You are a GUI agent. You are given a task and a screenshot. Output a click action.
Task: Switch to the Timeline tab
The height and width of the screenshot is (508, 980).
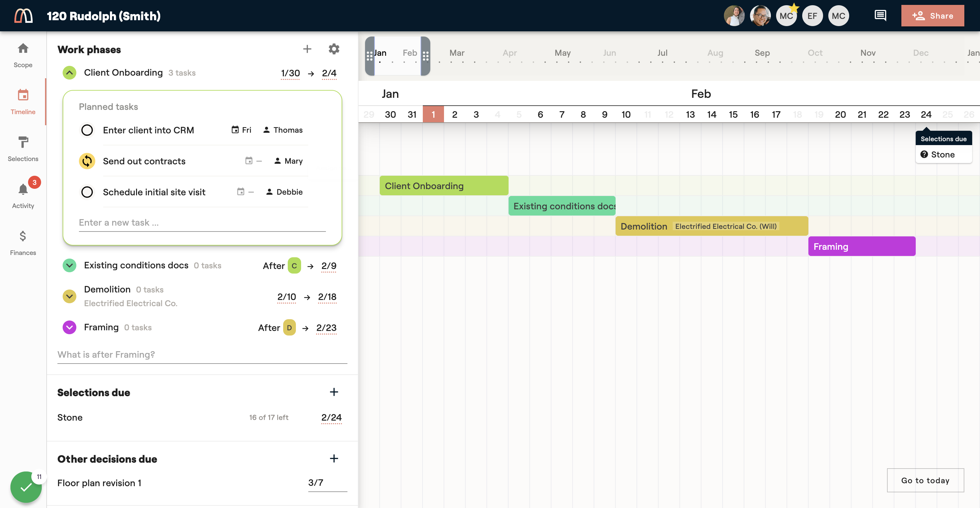click(23, 102)
